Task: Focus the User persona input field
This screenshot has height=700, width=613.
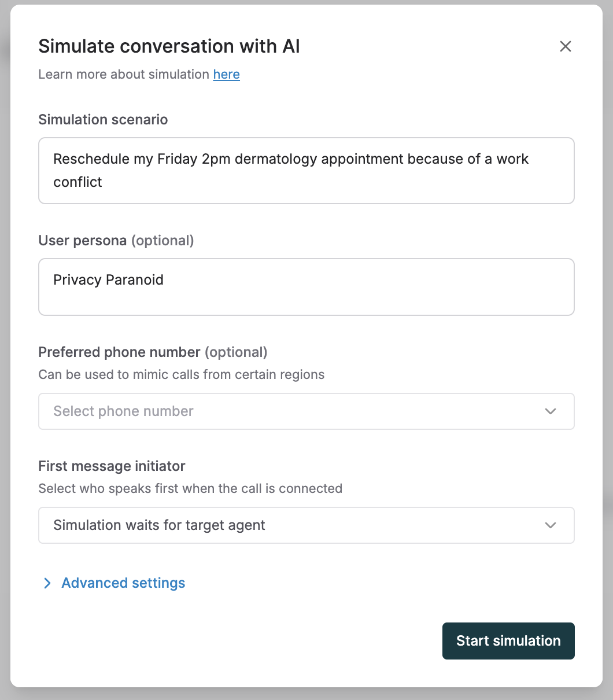Action: (306, 287)
